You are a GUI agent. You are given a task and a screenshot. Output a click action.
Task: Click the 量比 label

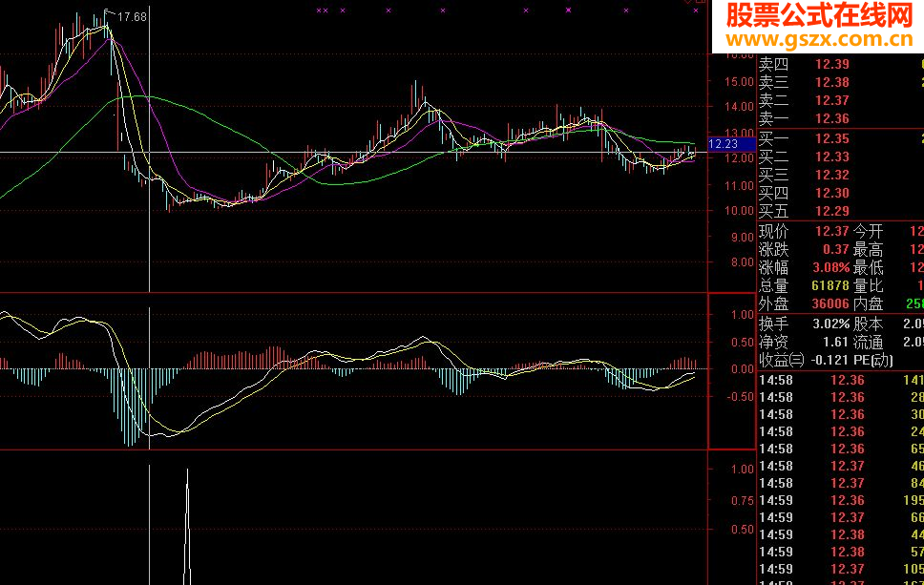(868, 286)
